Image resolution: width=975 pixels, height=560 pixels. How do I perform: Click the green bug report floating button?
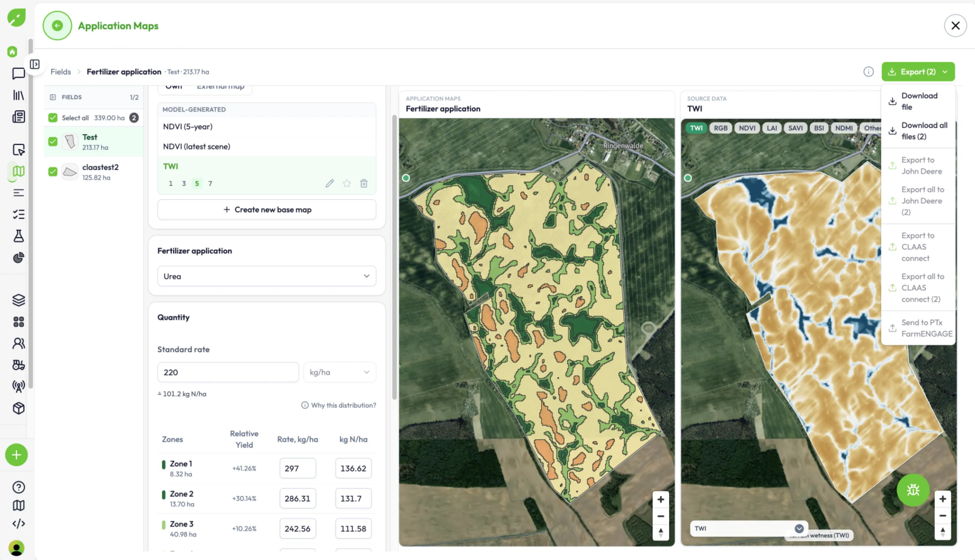click(913, 490)
